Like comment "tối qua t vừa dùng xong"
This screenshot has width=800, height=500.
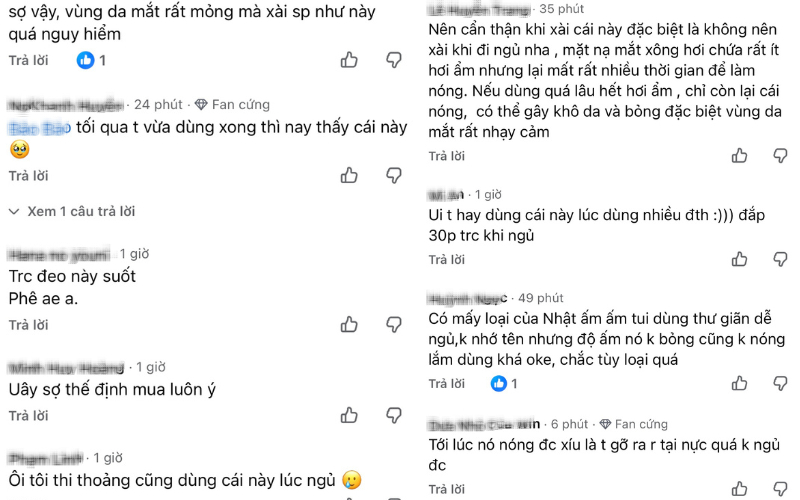tap(349, 175)
